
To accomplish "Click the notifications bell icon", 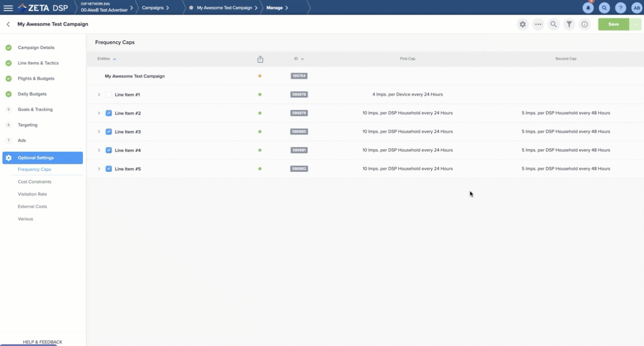I will pos(588,8).
